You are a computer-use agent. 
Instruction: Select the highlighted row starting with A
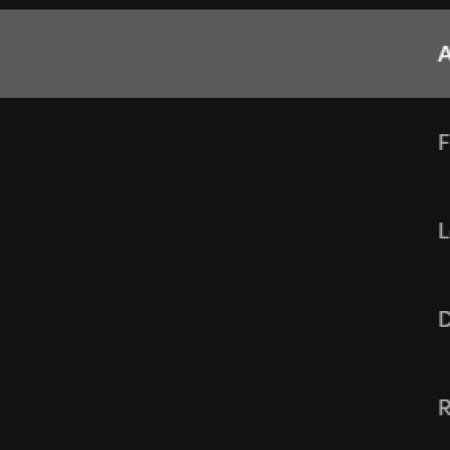225,54
